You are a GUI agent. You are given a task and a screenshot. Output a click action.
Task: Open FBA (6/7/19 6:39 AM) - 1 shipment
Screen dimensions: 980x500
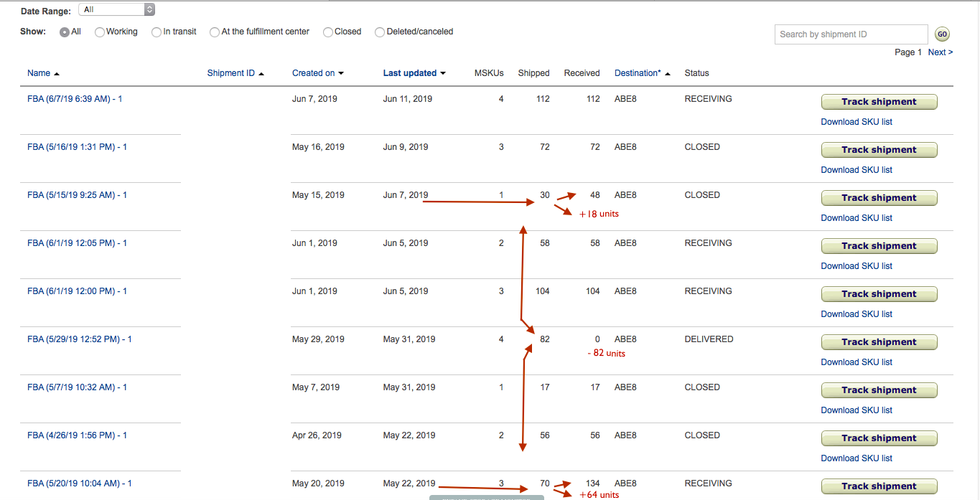(x=75, y=99)
